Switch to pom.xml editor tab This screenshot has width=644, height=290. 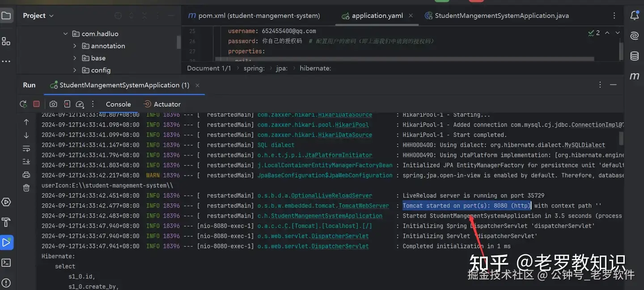coord(254,16)
